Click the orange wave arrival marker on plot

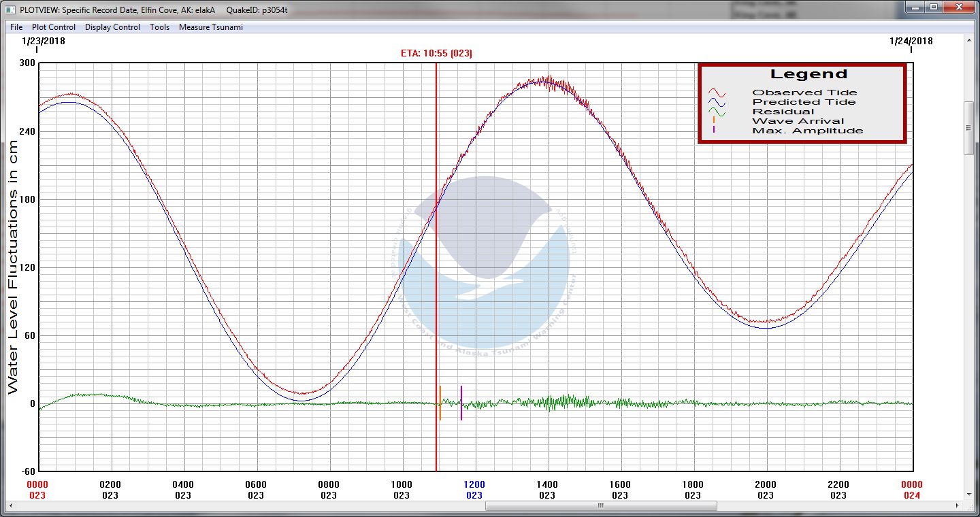point(440,403)
